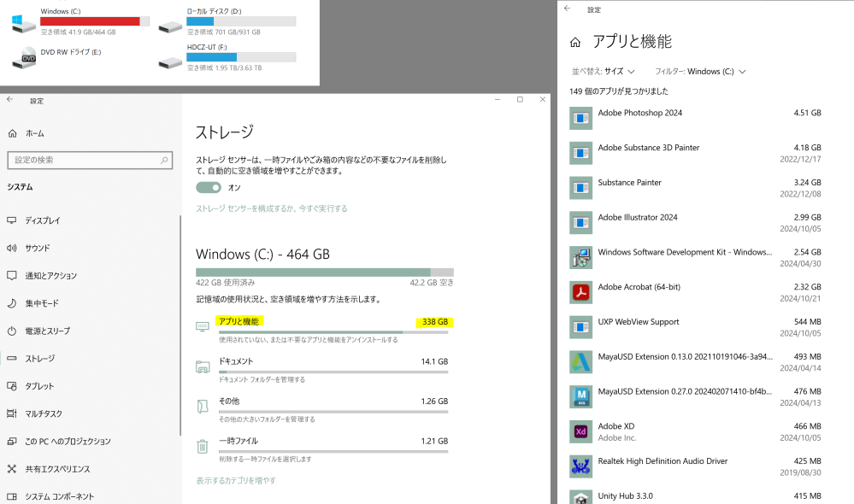Select Adobe Photoshop 2024 in app list
Image resolution: width=854 pixels, height=504 pixels.
[x=639, y=113]
